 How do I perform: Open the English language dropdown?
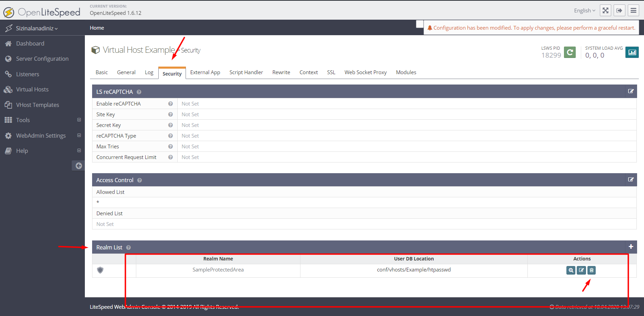[x=585, y=11]
